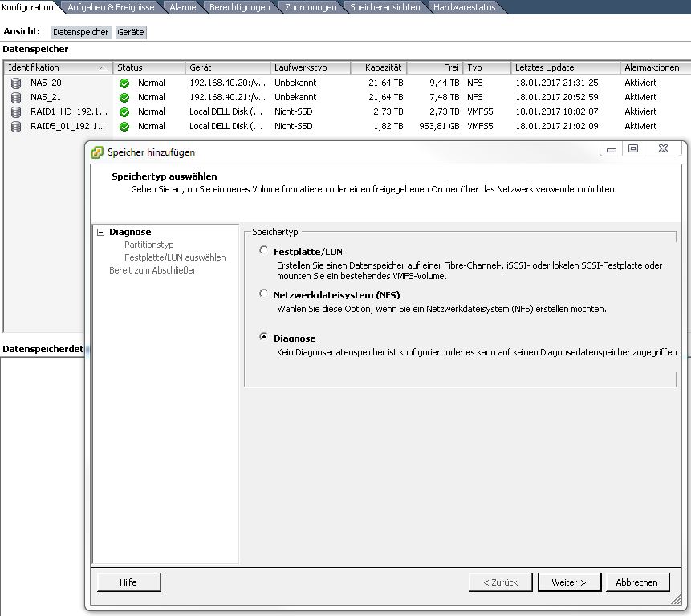Select the Diagnose storage type option
691x616 pixels.
coord(264,338)
